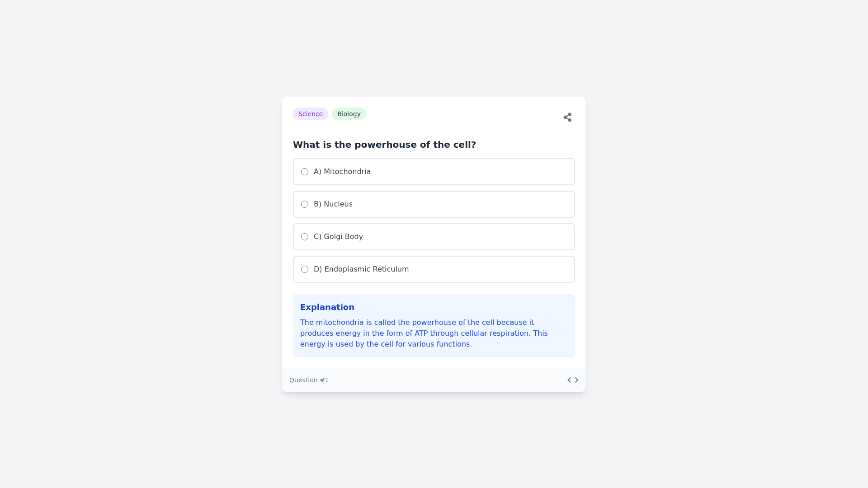This screenshot has width=868, height=488.
Task: Click the Biology category tag
Action: tap(349, 114)
